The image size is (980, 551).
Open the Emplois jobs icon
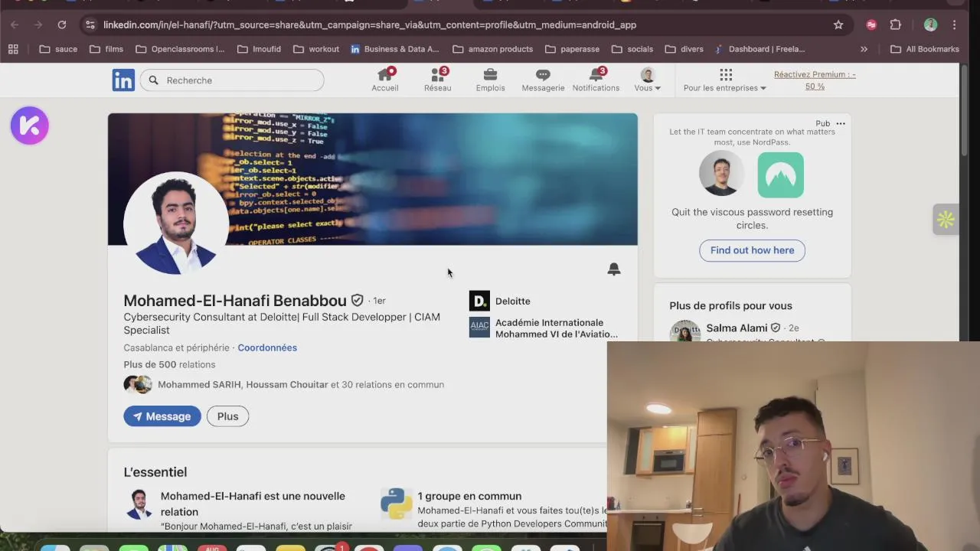coord(490,80)
